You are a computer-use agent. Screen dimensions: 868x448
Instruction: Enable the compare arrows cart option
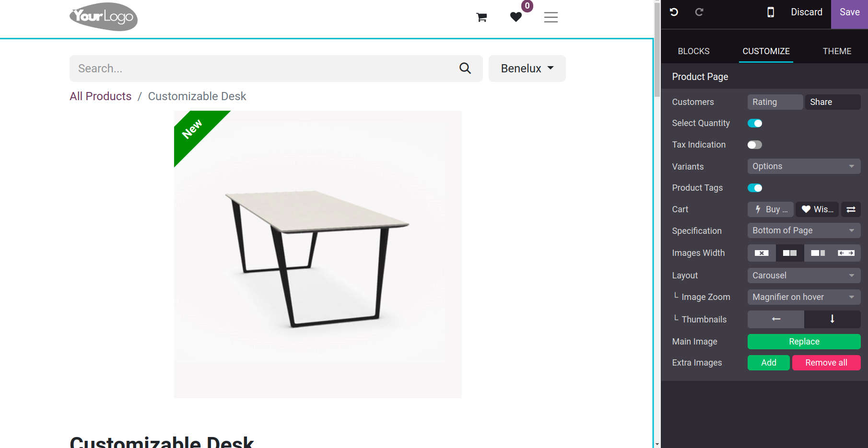(x=851, y=209)
